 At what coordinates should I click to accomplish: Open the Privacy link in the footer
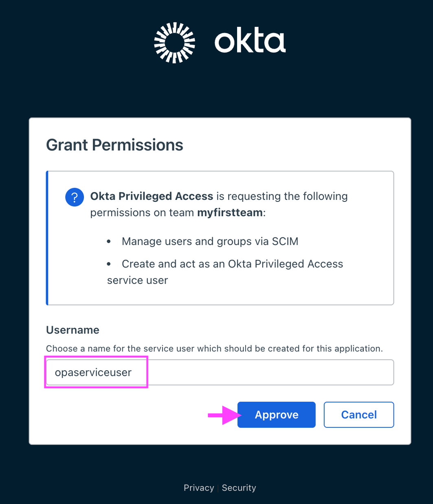[x=199, y=488]
